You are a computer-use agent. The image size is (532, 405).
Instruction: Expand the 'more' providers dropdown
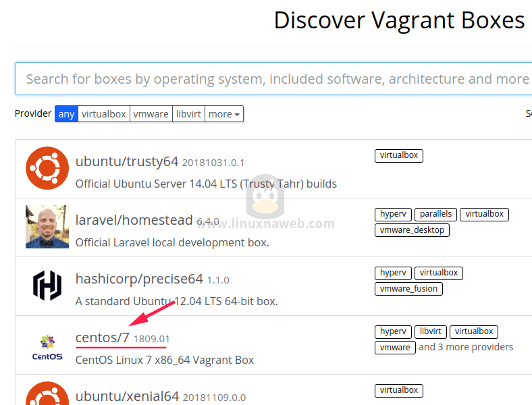[x=224, y=114]
